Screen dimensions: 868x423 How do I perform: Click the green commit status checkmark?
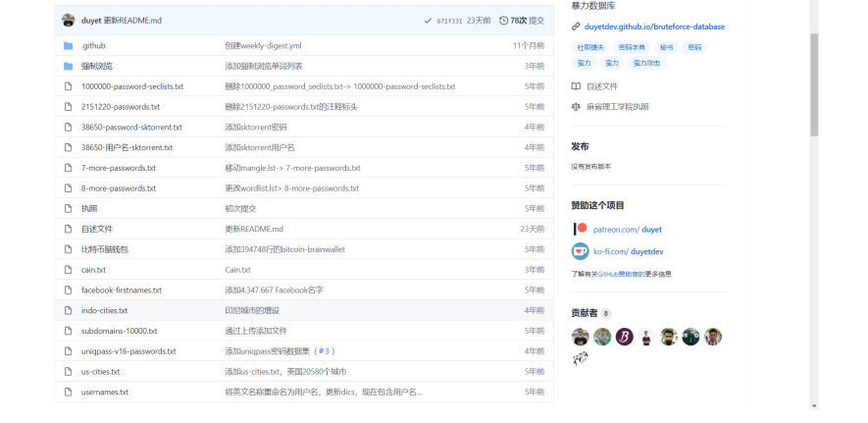coord(428,21)
